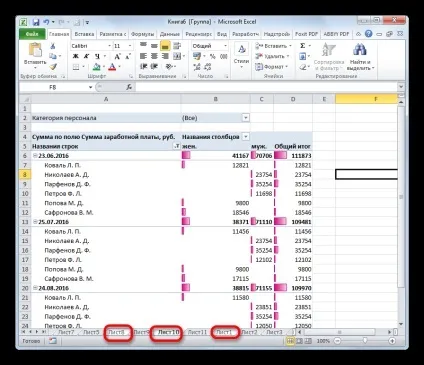This screenshot has height=365, width=424.
Task: Click the Format Painter brush icon
Action: coord(53,67)
